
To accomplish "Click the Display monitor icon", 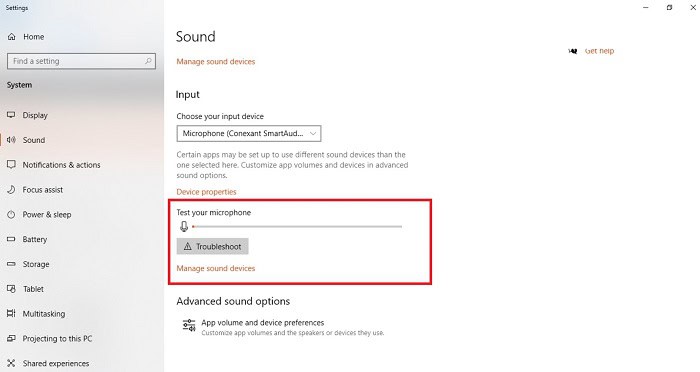I will click(11, 115).
